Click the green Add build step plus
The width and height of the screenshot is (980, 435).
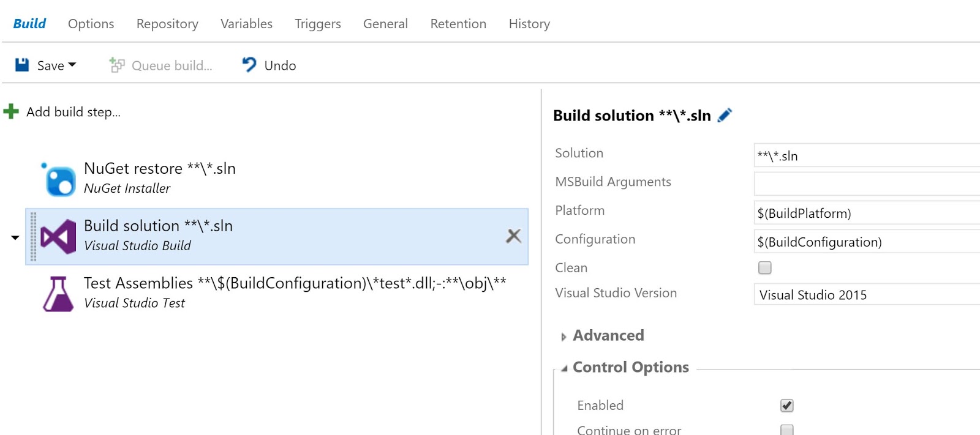[x=11, y=111]
